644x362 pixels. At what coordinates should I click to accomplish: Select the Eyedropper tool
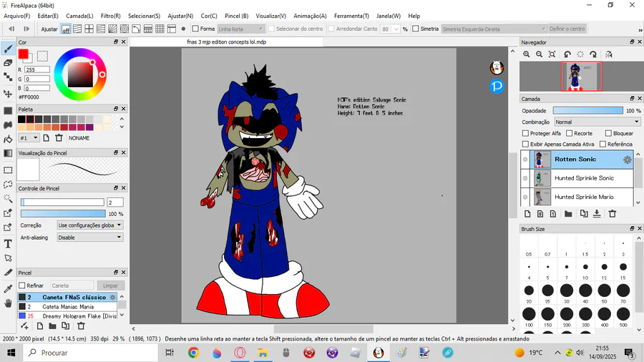8,288
